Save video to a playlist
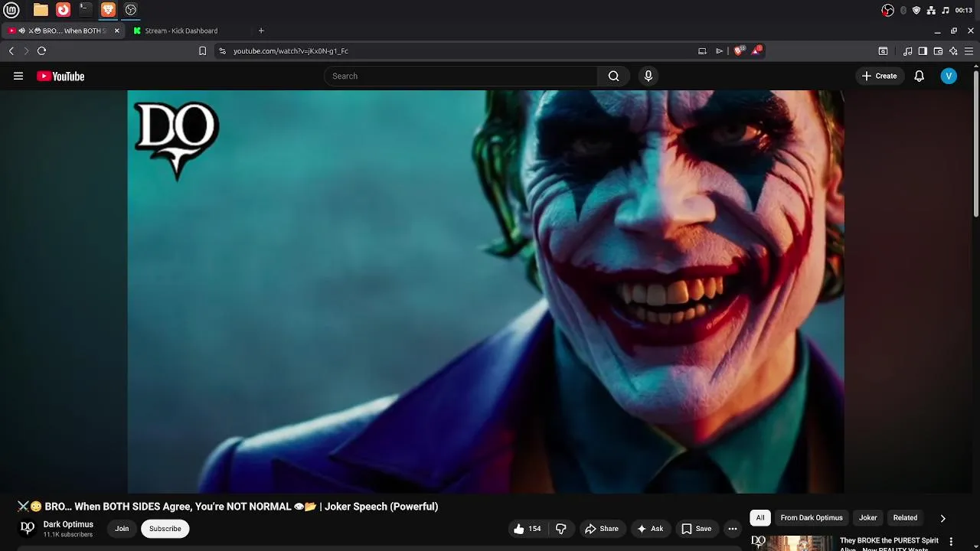 [697, 529]
